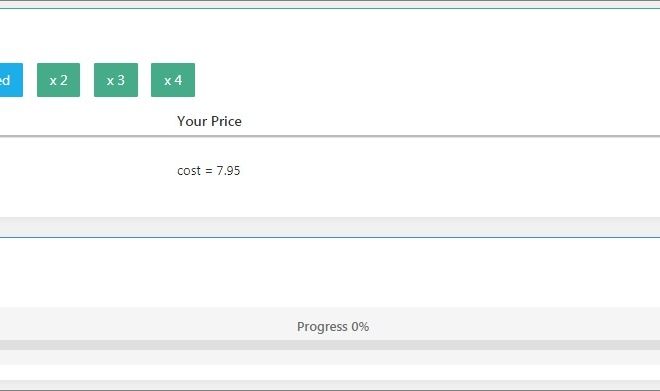
Task: Click the partially visible blue button
Action: [11, 80]
